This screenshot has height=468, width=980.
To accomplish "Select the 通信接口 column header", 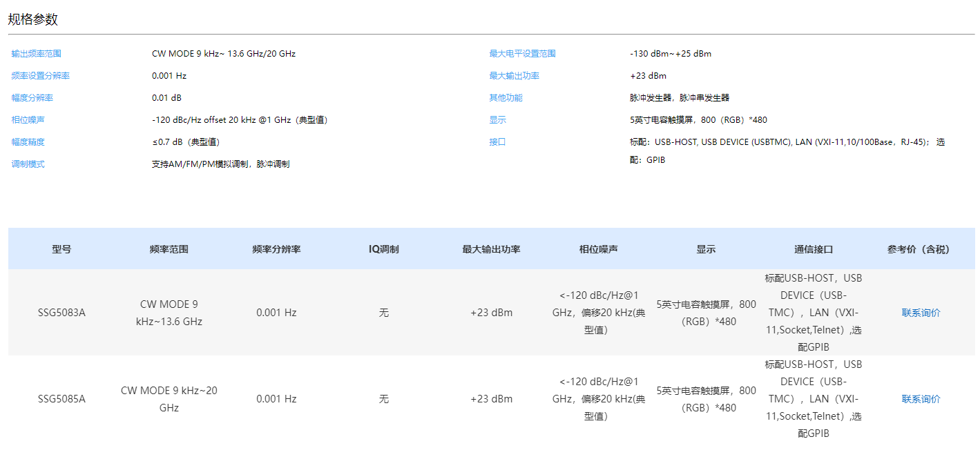I will tap(814, 249).
